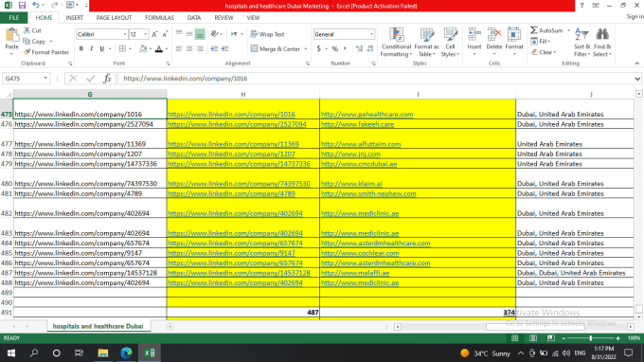The width and height of the screenshot is (644, 362).
Task: Apply the red Font Color A
Action: [x=159, y=49]
